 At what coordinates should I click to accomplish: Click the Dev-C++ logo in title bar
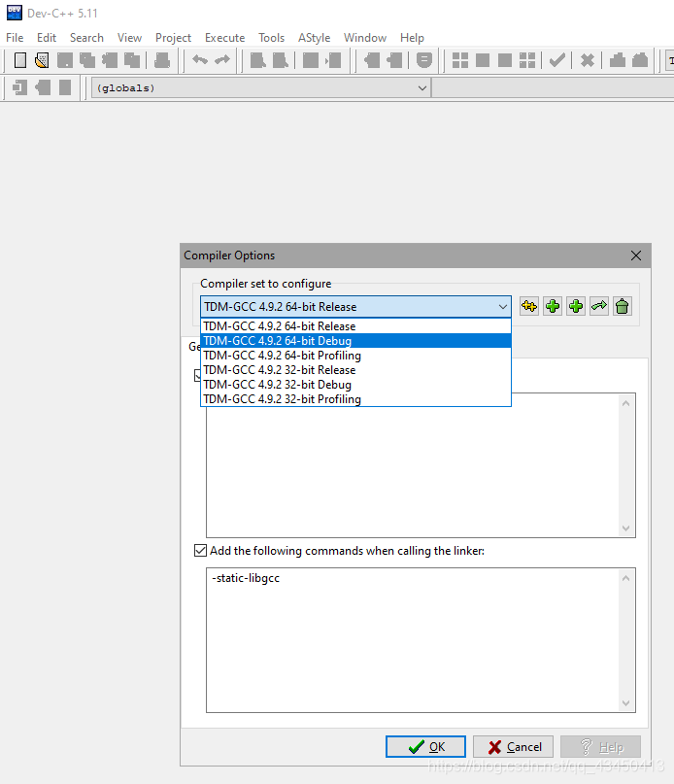tap(14, 13)
